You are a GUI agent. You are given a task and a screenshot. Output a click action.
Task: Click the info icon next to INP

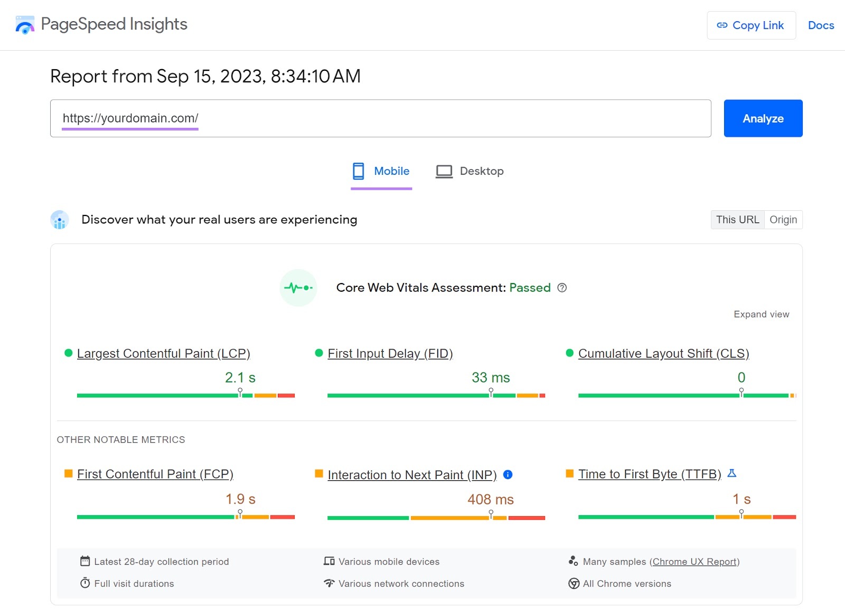coord(508,474)
